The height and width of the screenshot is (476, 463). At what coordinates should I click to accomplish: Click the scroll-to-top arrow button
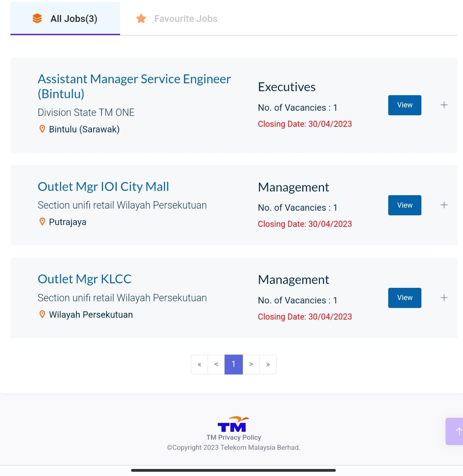(455, 431)
